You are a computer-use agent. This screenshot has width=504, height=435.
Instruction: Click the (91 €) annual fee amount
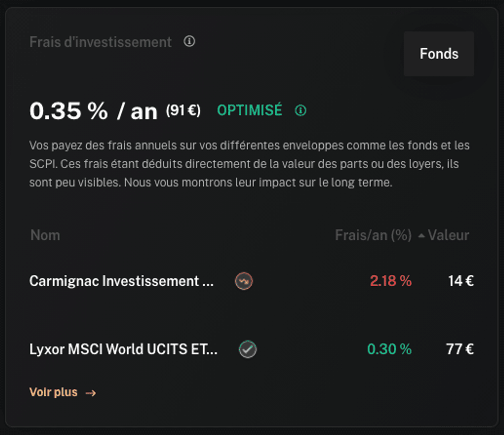tap(183, 110)
